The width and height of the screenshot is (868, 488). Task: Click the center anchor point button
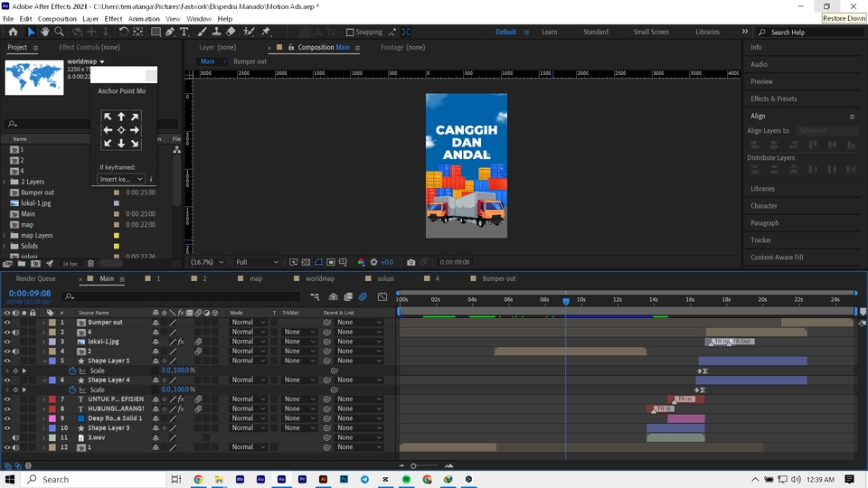coord(120,130)
